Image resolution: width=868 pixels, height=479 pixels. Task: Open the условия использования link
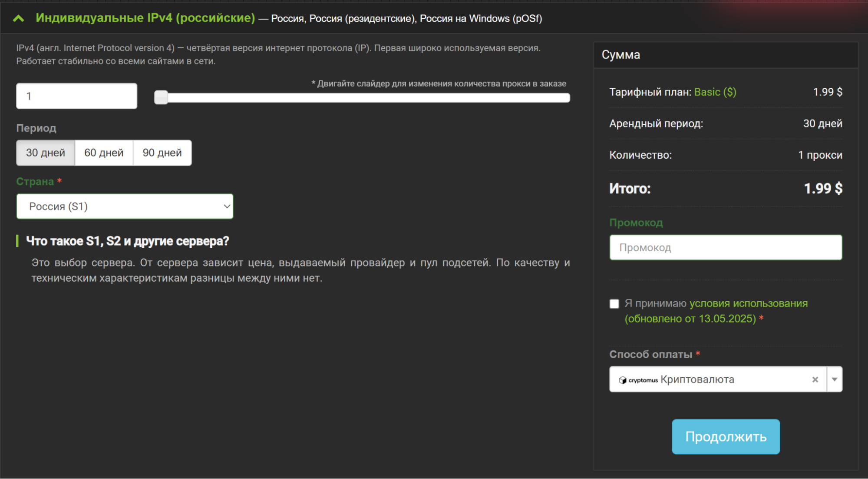(x=748, y=303)
